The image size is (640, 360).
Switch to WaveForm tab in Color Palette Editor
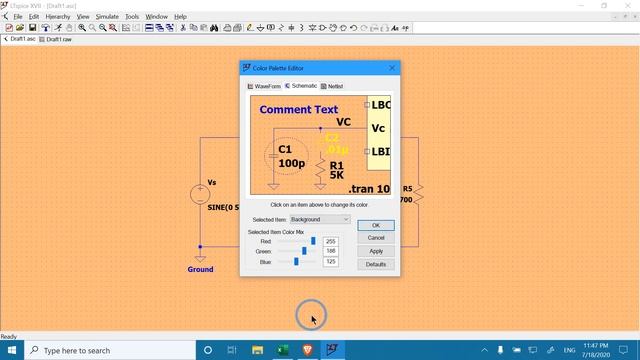click(264, 86)
